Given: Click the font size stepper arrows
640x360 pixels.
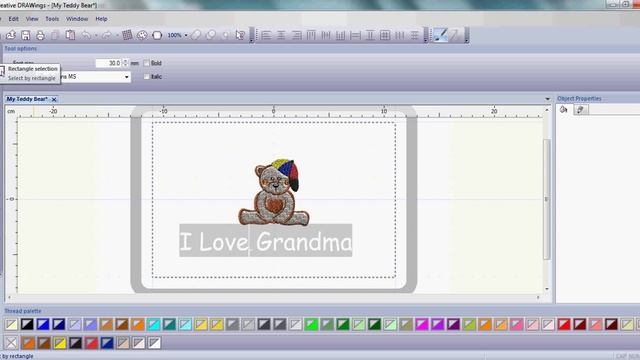Looking at the screenshot, I should tap(125, 63).
